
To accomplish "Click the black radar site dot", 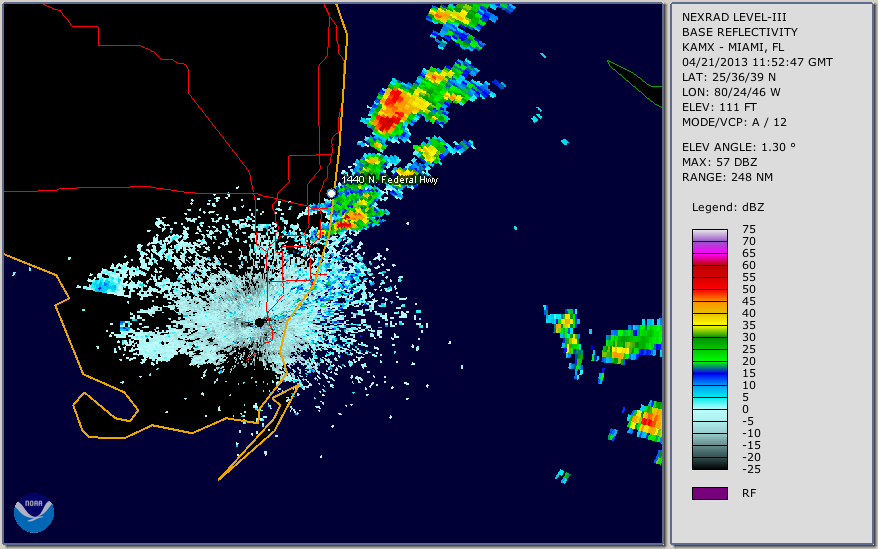I will coord(260,323).
